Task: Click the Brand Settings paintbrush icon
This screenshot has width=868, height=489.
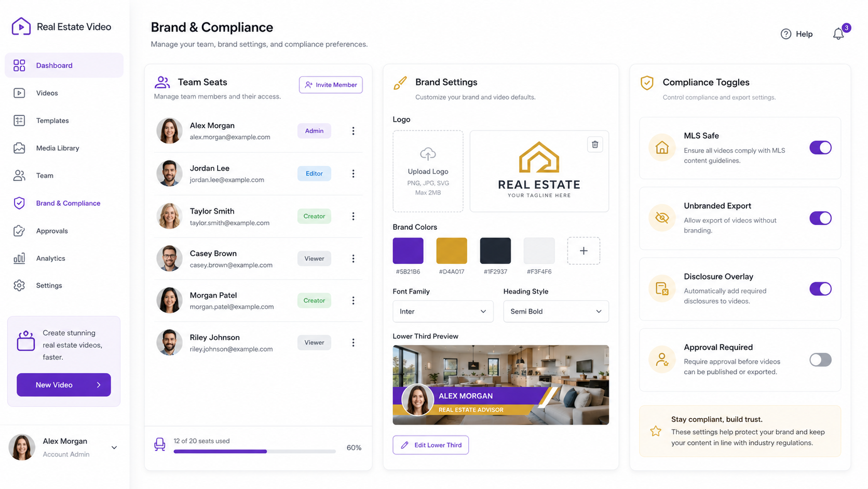Action: (400, 83)
